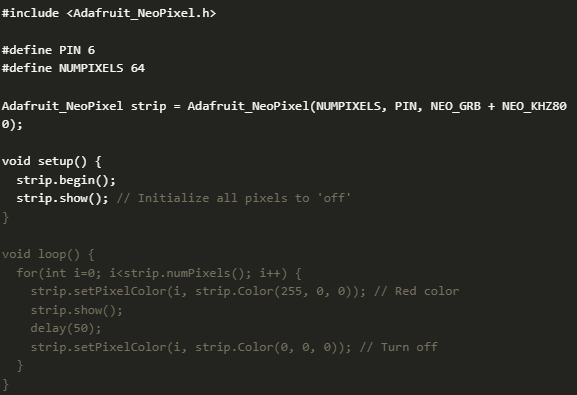Click the #include Adafruit_NeoPixel.h line
This screenshot has height=395, width=577.
[109, 13]
